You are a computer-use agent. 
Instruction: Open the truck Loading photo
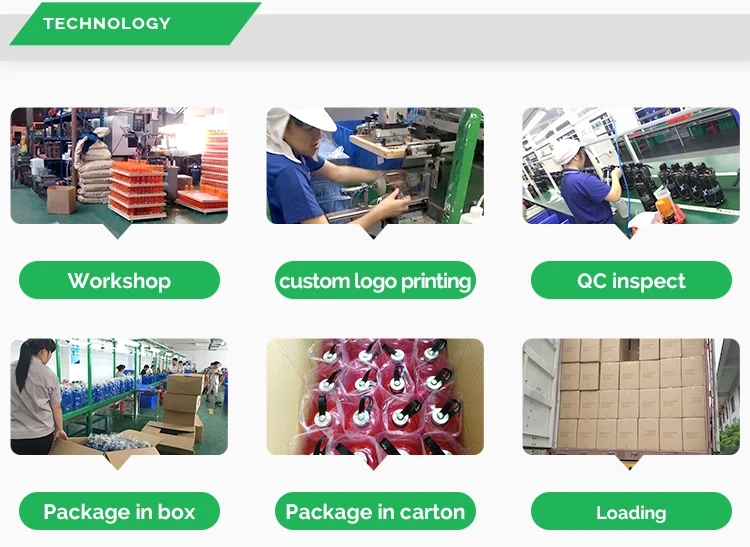631,396
